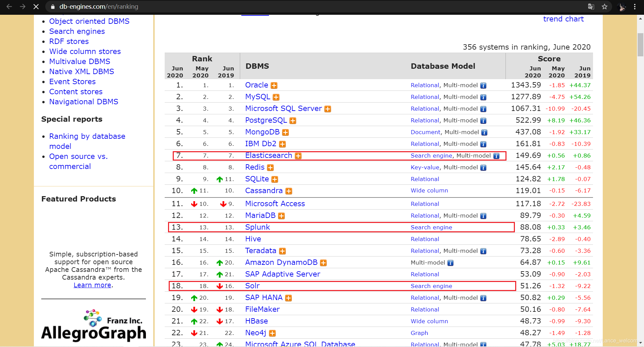Click the plus icon beside Teradata
Screen dimensions: 644x347
282,251
